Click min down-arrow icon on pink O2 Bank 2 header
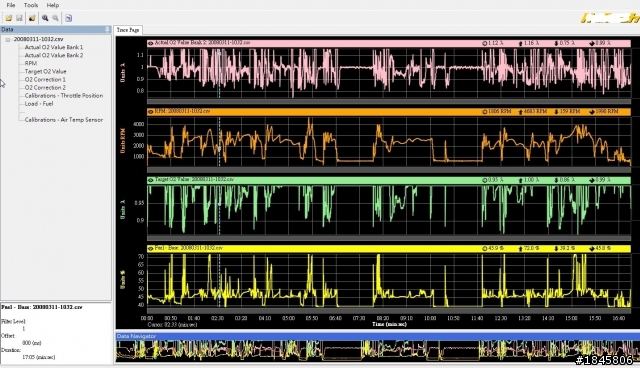Image resolution: width=640 pixels, height=368 pixels. (556, 43)
